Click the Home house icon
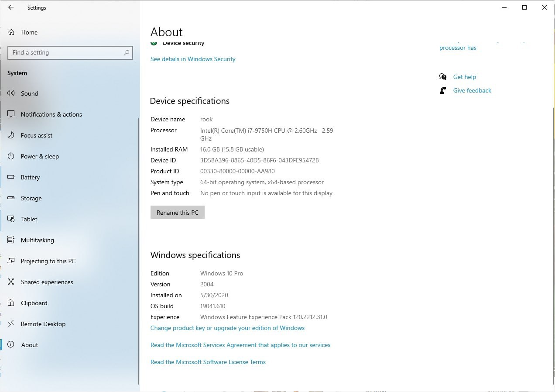Viewport: 555px width, 392px height. [x=11, y=32]
